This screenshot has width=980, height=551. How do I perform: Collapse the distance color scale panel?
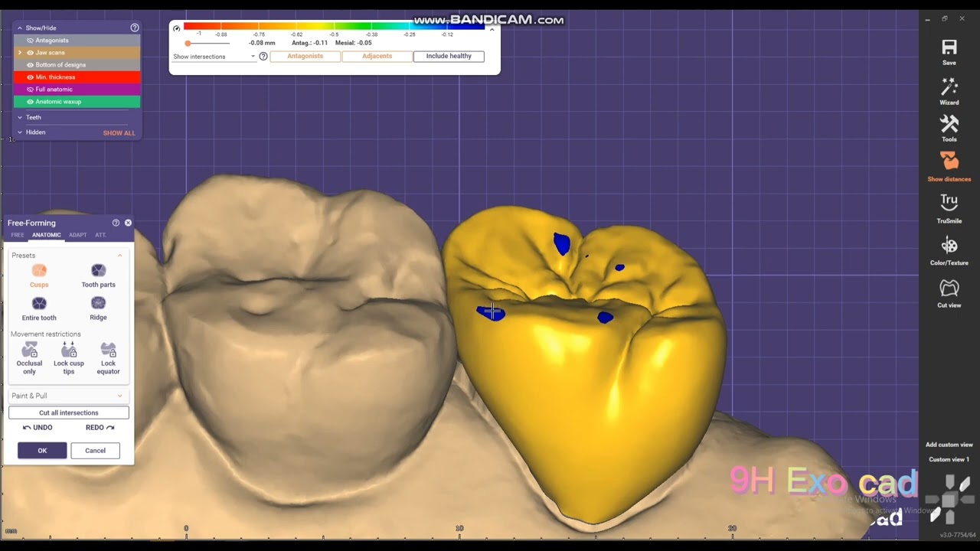tap(492, 30)
